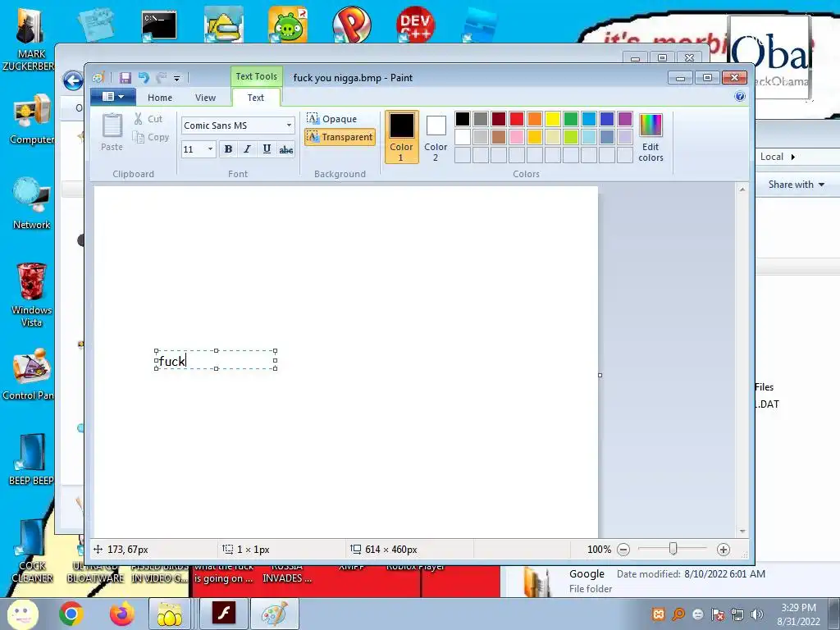Image resolution: width=840 pixels, height=630 pixels.
Task: Click the zoom in plus button
Action: coord(724,549)
